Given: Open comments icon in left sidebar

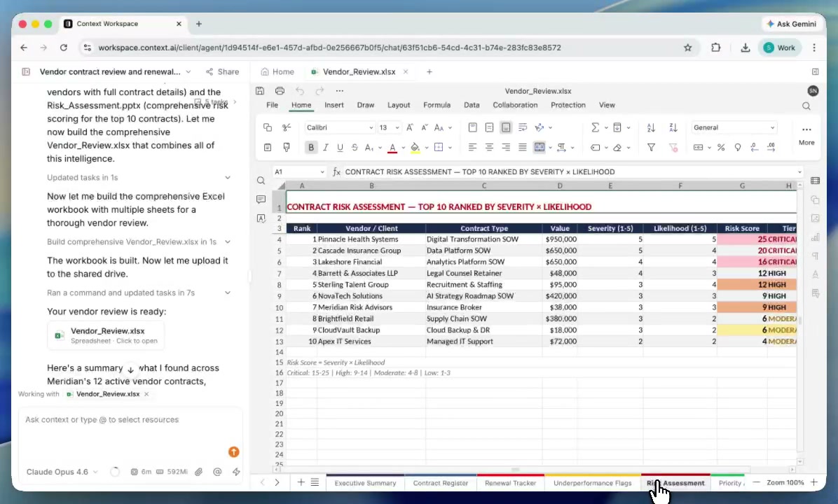Looking at the screenshot, I should (x=261, y=199).
